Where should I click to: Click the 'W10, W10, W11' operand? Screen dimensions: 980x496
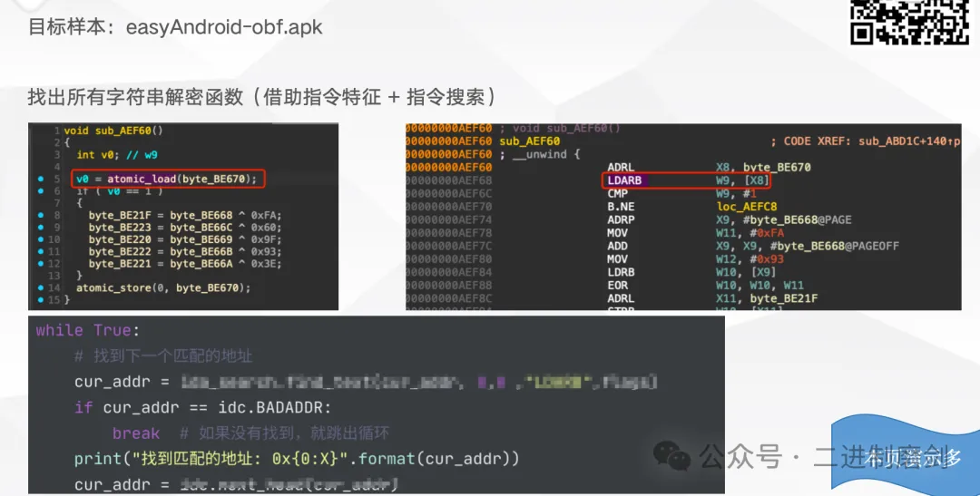[760, 286]
